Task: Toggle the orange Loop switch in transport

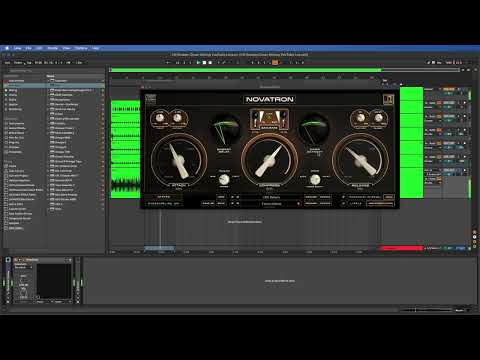Action: [x=275, y=62]
